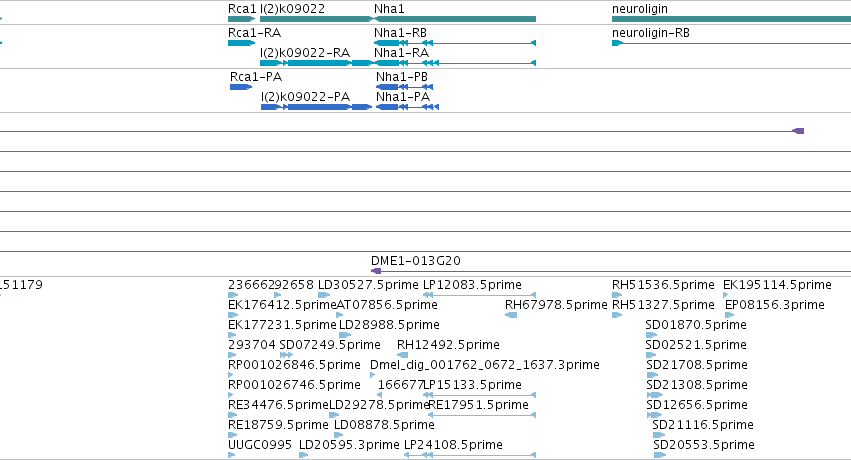The height and width of the screenshot is (460, 851).
Task: Select the LD29278.5prime EST glyph
Action: point(334,415)
